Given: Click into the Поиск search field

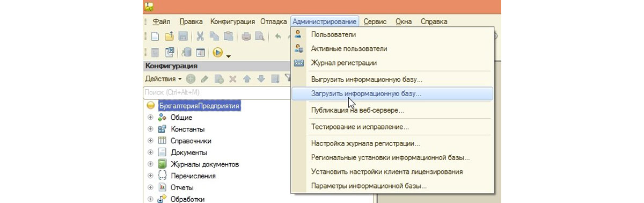Looking at the screenshot, I should 217,92.
